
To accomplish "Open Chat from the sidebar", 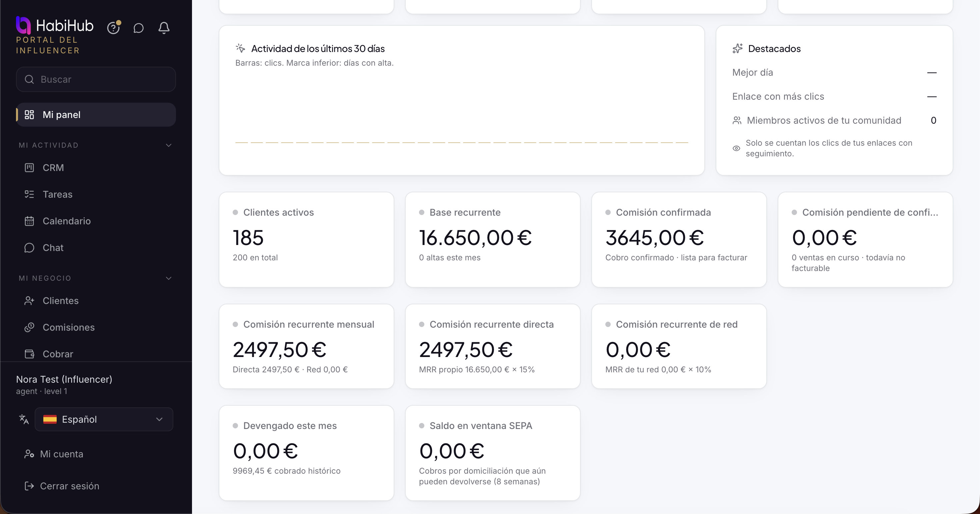I will [96, 248].
